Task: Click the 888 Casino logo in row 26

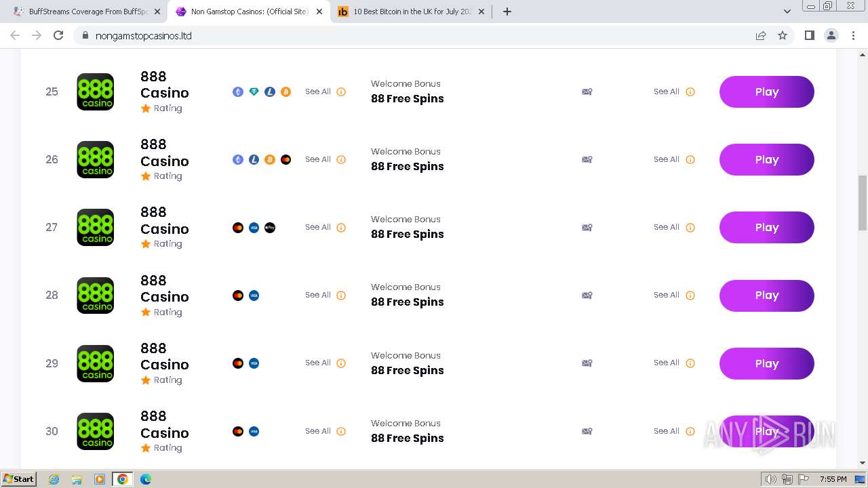Action: coord(95,159)
